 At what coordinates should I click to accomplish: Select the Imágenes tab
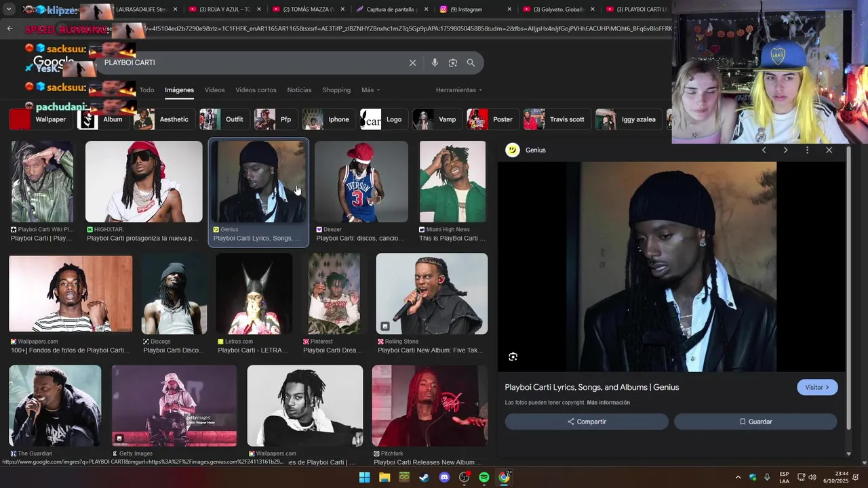pyautogui.click(x=179, y=90)
